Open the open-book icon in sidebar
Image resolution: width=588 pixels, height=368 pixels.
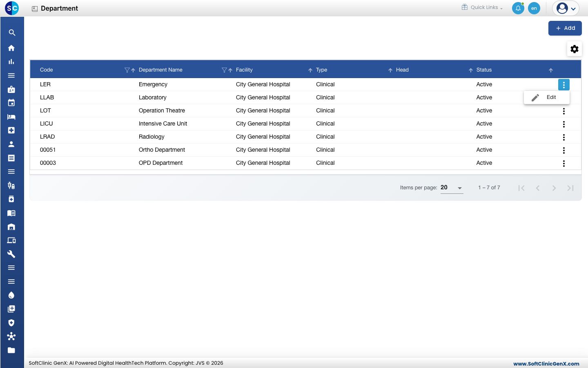click(x=11, y=213)
